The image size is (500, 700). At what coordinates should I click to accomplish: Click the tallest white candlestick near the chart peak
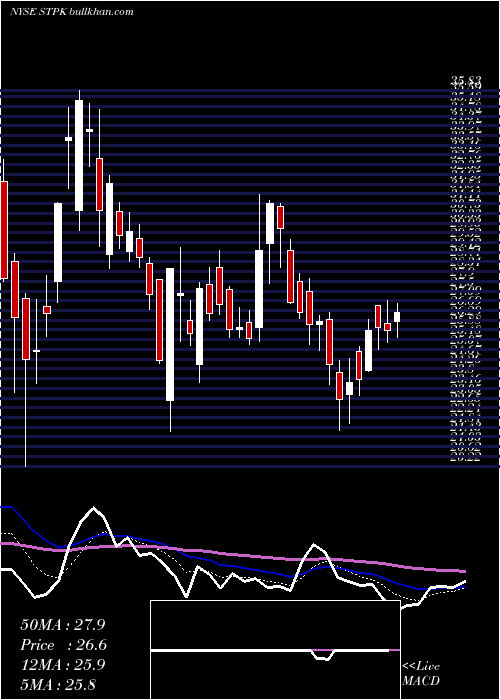(x=79, y=155)
